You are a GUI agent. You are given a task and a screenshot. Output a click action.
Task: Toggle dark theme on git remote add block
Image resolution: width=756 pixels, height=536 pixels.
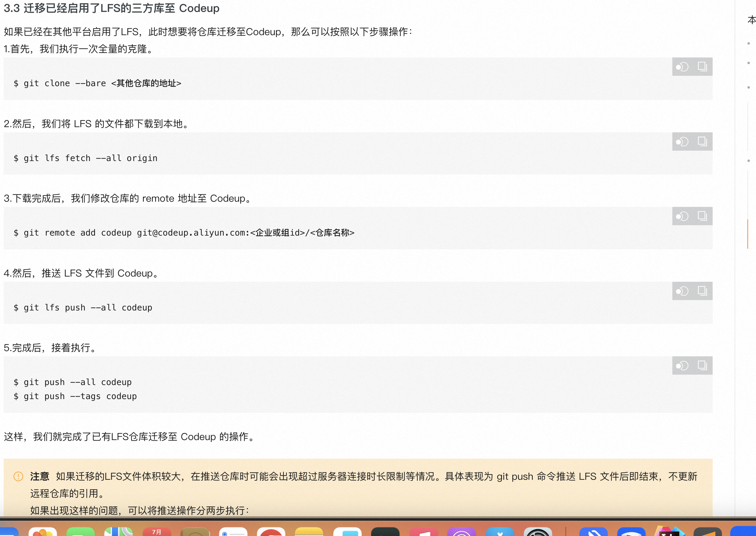click(682, 217)
